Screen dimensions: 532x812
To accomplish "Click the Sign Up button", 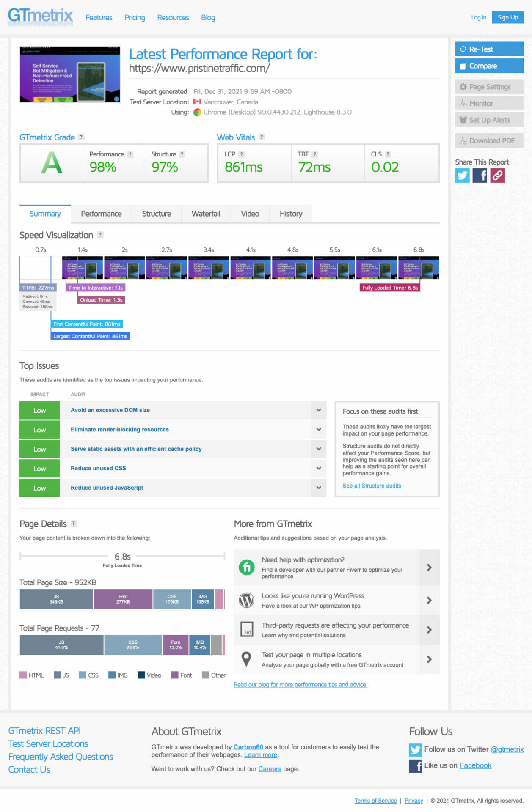I will tap(507, 17).
